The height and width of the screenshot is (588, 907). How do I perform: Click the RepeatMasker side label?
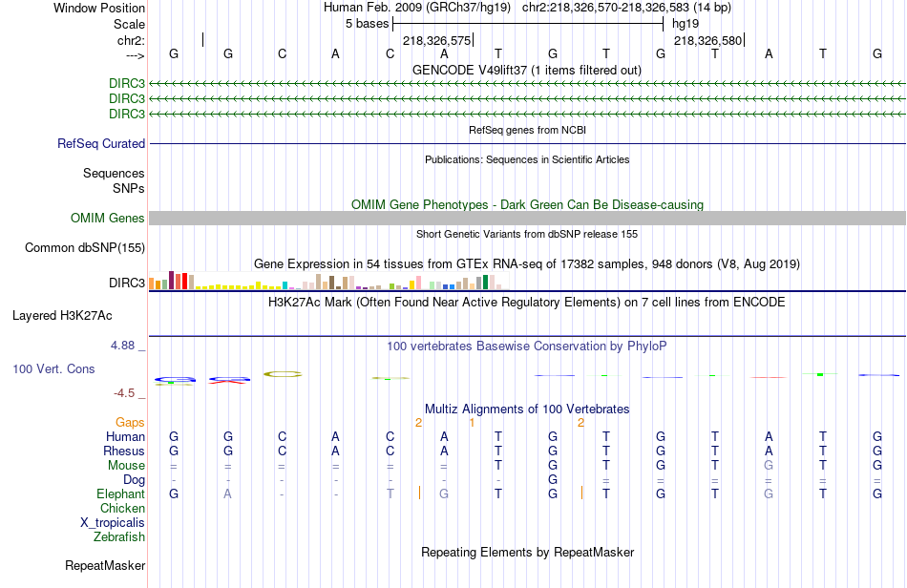[105, 565]
